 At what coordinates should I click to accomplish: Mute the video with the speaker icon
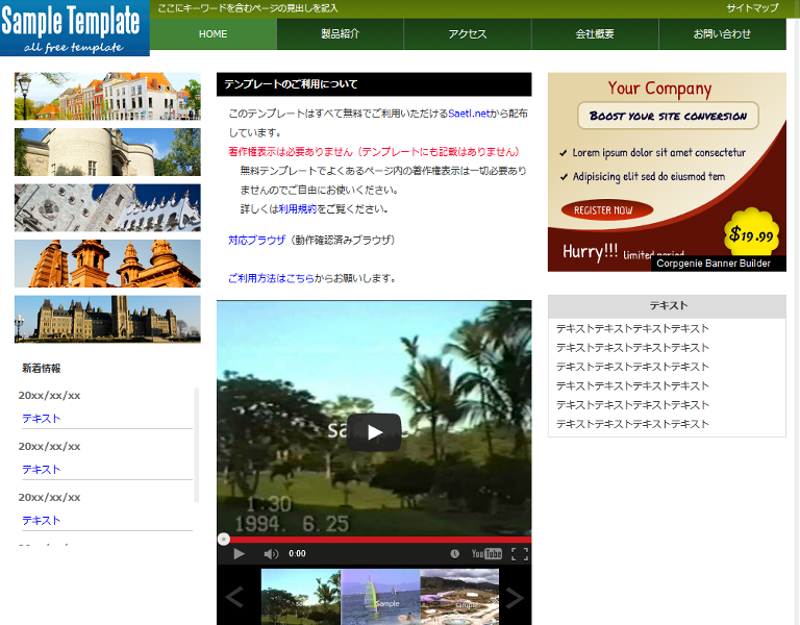click(x=270, y=554)
